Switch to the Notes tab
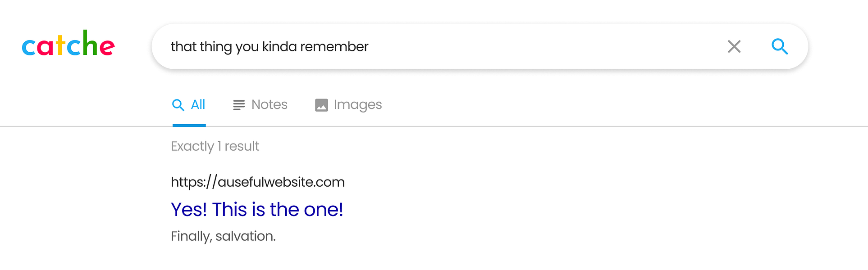This screenshot has height=270, width=868. (x=269, y=105)
